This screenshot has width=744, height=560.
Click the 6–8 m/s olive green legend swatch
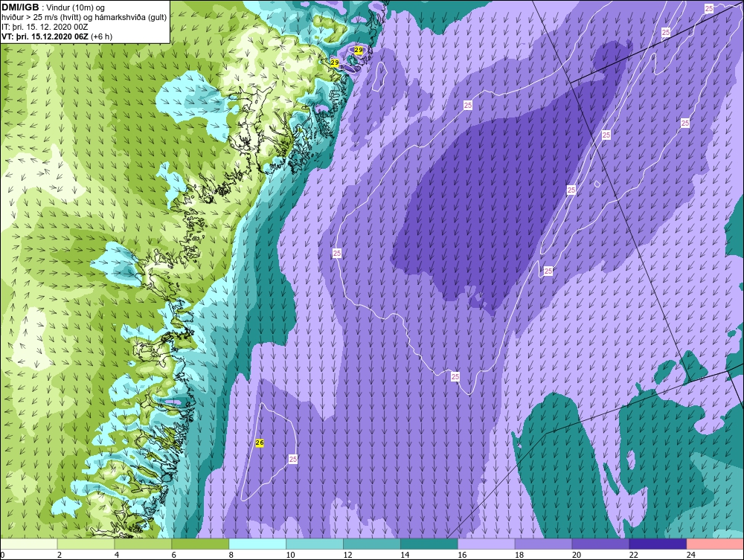(x=200, y=544)
